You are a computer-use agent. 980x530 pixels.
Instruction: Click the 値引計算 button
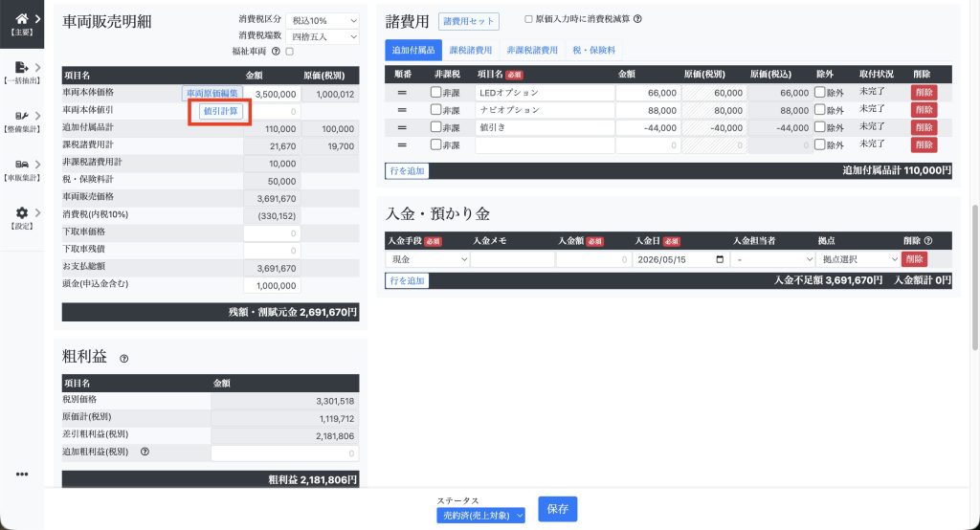(x=221, y=111)
